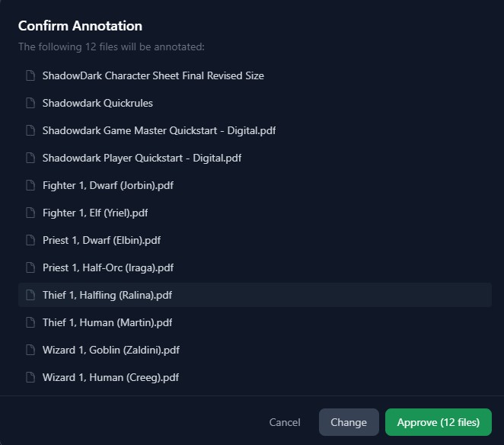Viewport: 504px width, 445px height.
Task: Click the Change button
Action: point(349,422)
